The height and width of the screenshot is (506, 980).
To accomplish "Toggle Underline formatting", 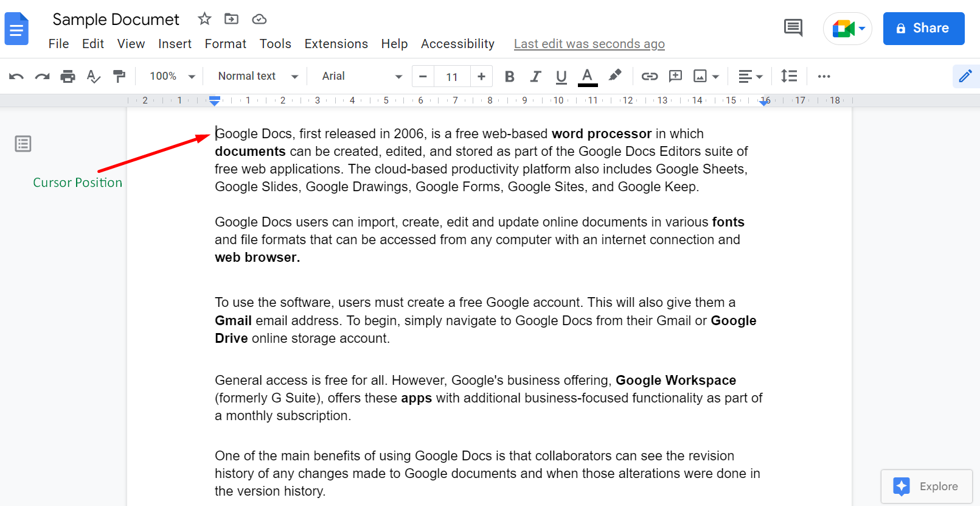I will click(x=561, y=76).
